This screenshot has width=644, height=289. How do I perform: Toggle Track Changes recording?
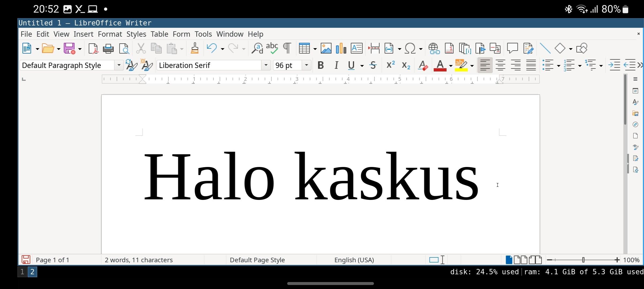point(528,48)
